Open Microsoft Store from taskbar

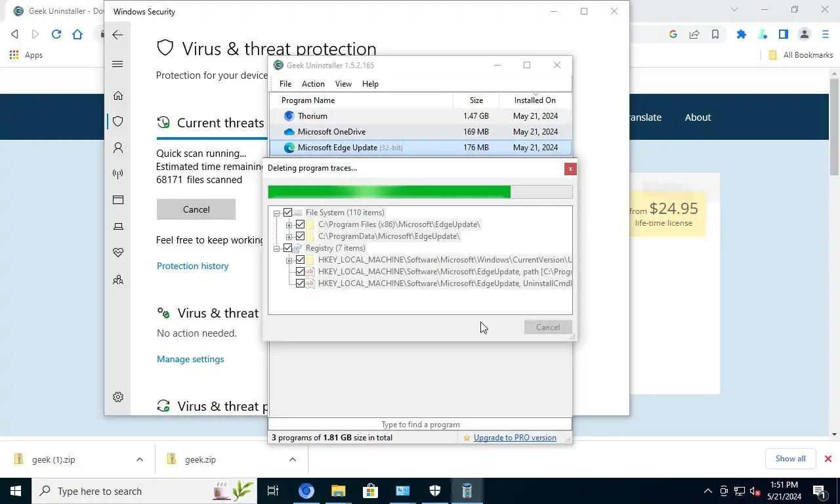click(370, 491)
